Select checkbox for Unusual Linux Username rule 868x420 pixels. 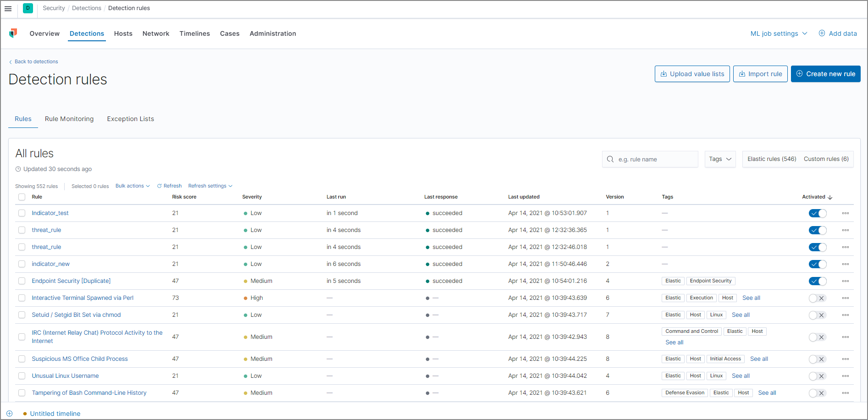click(22, 376)
